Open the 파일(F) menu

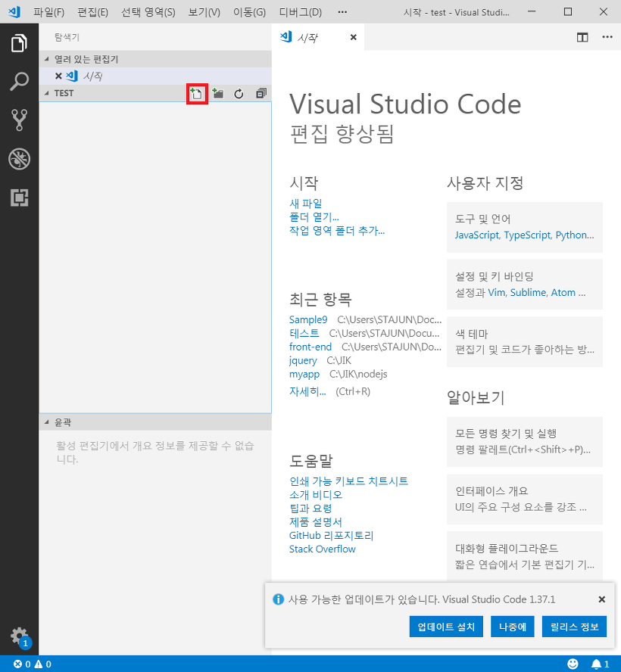49,12
